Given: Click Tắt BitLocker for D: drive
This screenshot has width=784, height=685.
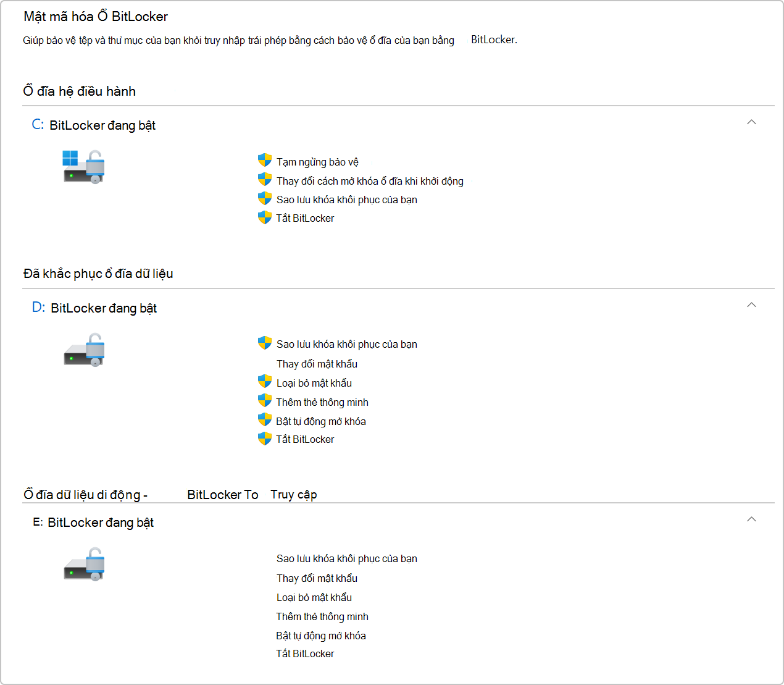Looking at the screenshot, I should click(305, 439).
